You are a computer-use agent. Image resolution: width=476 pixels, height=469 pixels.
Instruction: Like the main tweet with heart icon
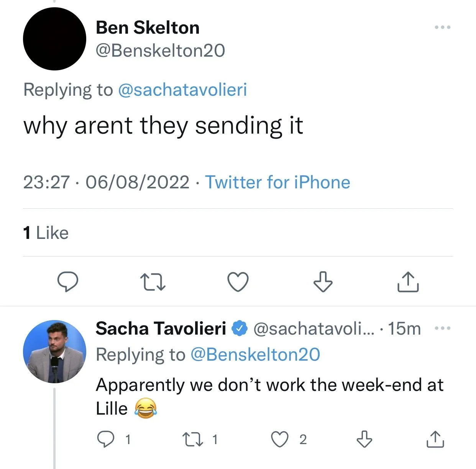238,282
